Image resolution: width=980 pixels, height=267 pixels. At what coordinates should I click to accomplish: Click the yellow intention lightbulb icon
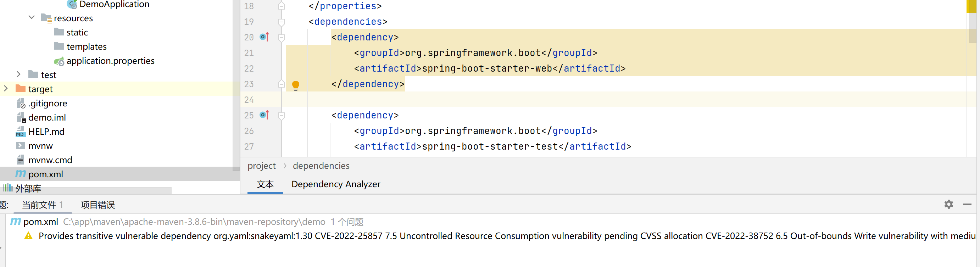[296, 85]
